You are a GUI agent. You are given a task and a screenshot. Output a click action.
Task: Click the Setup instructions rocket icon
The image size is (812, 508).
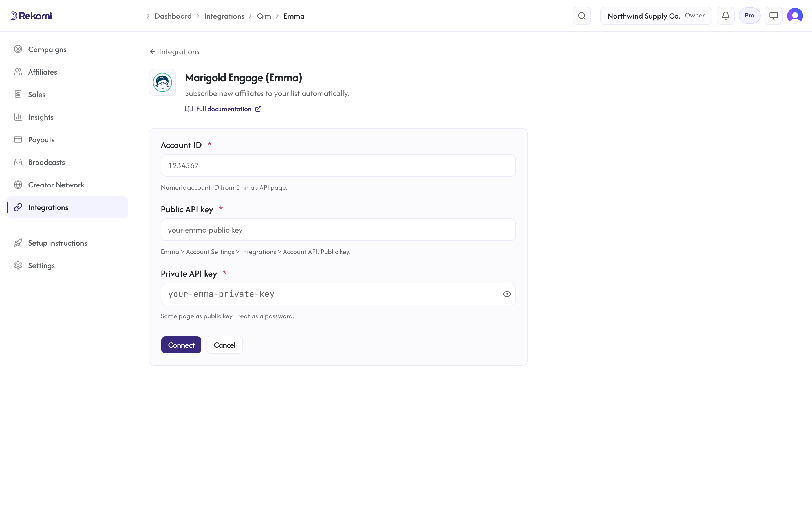click(x=18, y=243)
